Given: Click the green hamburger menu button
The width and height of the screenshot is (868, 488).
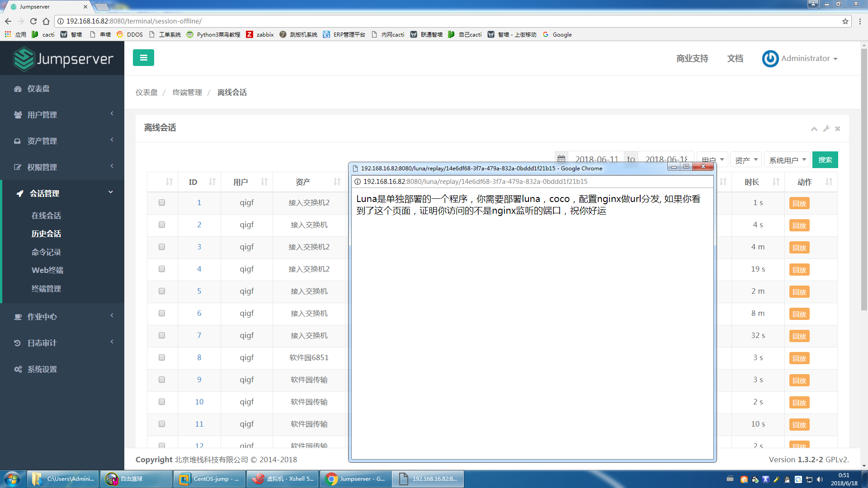Looking at the screenshot, I should pos(143,58).
